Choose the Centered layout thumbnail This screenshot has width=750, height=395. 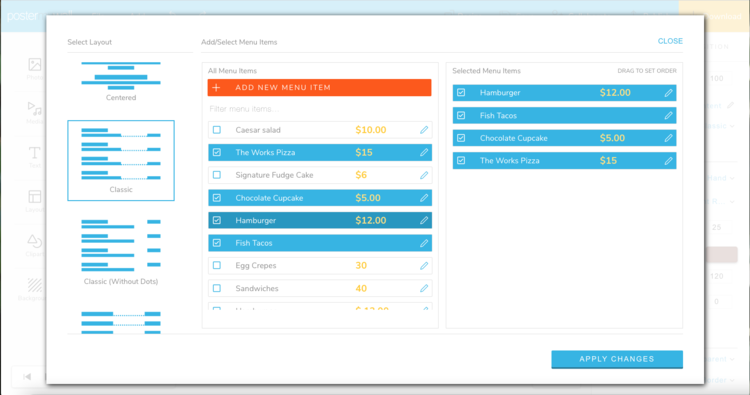click(x=121, y=81)
